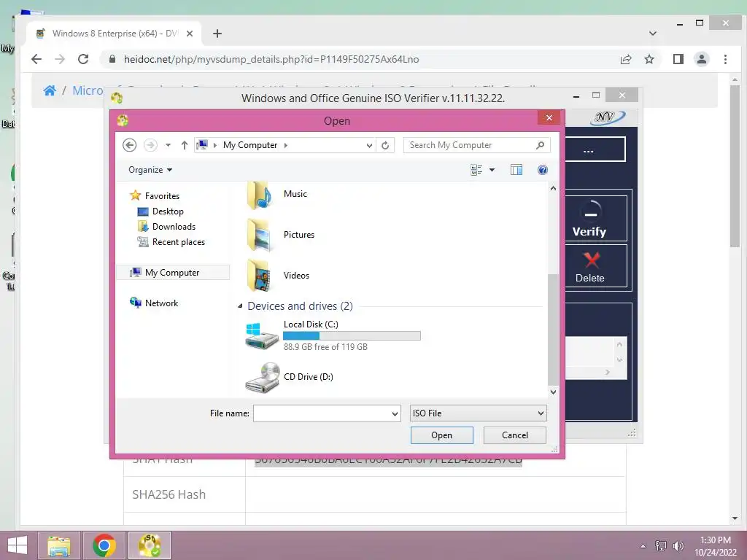Reload the heidoc.net page
The image size is (747, 560).
(83, 59)
